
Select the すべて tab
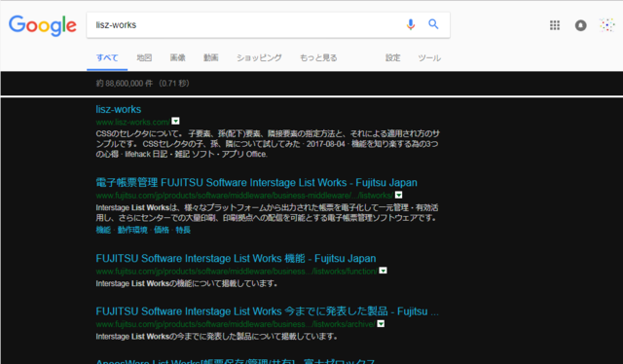tap(107, 58)
